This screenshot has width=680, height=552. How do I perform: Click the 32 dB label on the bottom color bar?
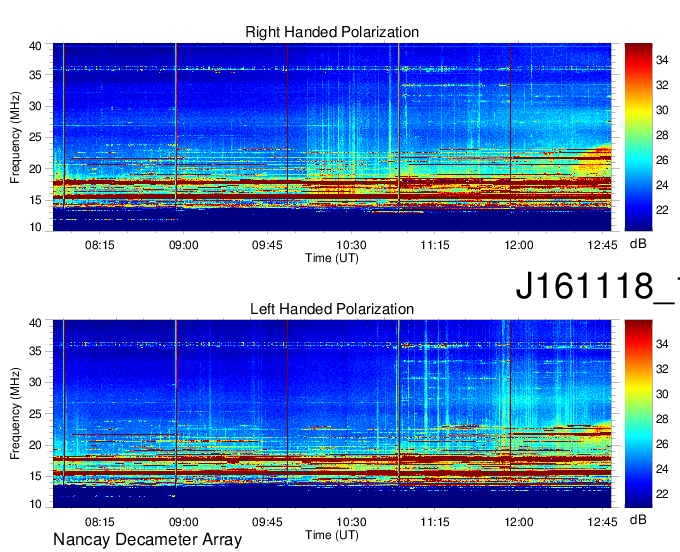[662, 369]
